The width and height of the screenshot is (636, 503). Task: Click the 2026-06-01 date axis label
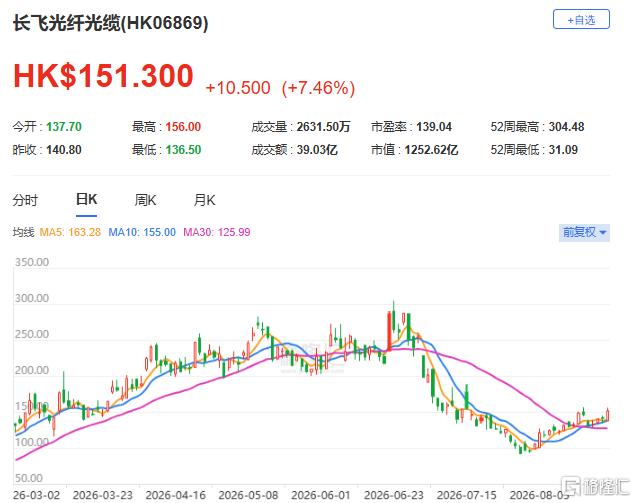[321, 495]
